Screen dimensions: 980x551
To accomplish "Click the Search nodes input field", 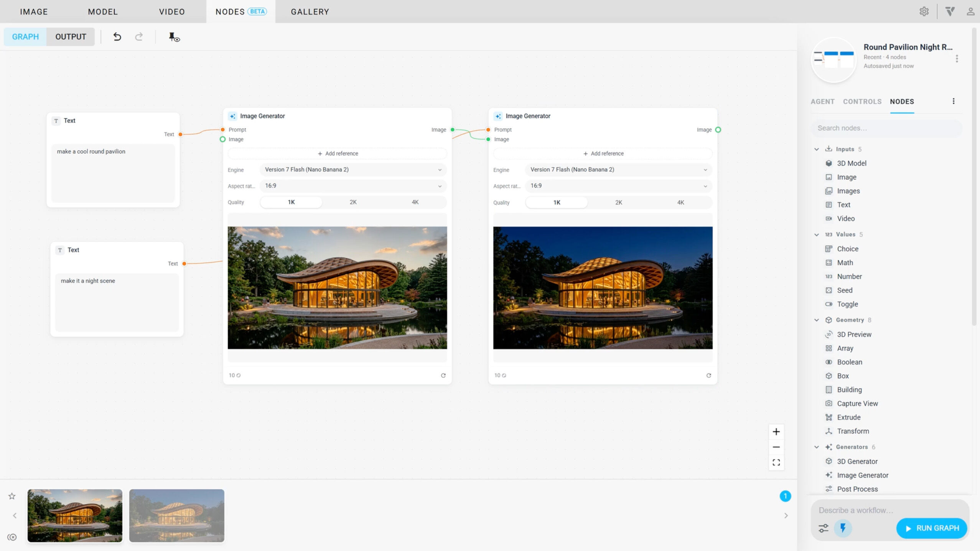I will tap(886, 128).
